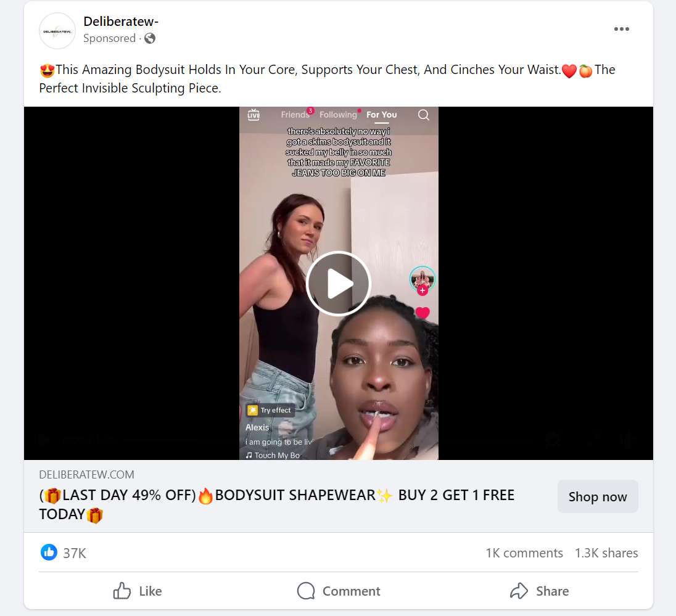Click the Deliberatew- profile picture
Viewport: 676px width, 616px height.
[57, 31]
